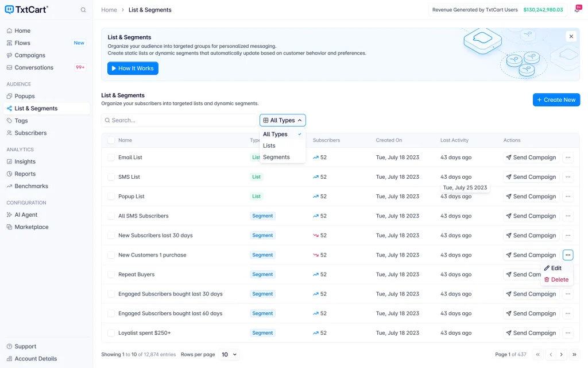
Task: Open Popups in the sidebar
Action: tap(47, 96)
